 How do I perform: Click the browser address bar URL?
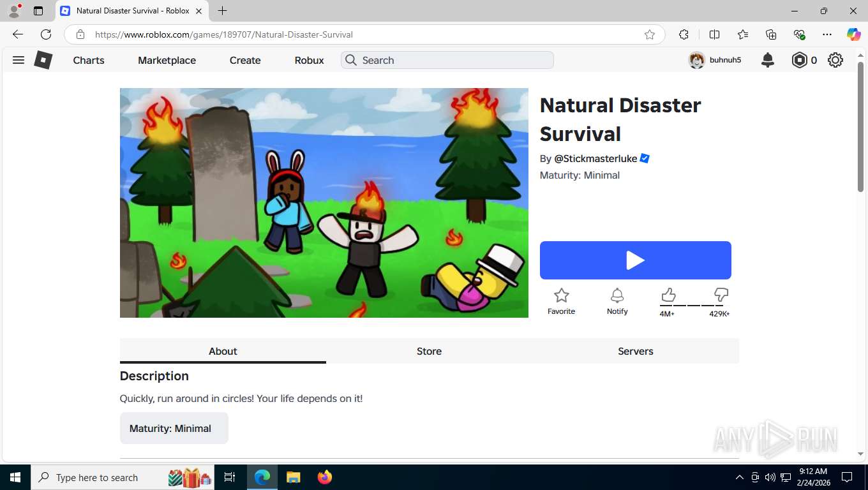click(x=224, y=34)
